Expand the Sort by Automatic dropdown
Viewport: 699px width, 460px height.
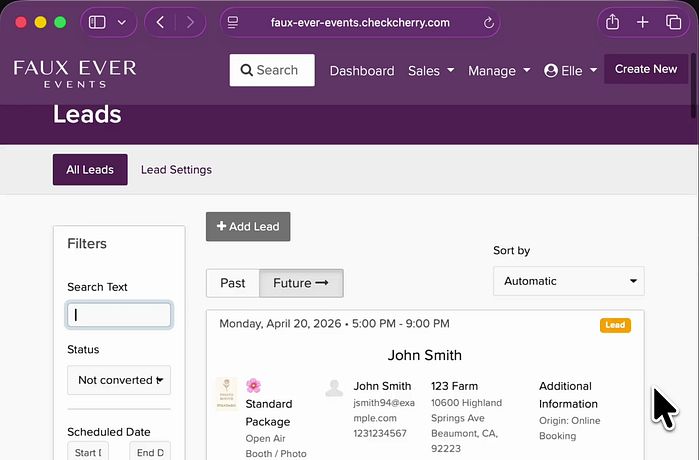tap(568, 281)
